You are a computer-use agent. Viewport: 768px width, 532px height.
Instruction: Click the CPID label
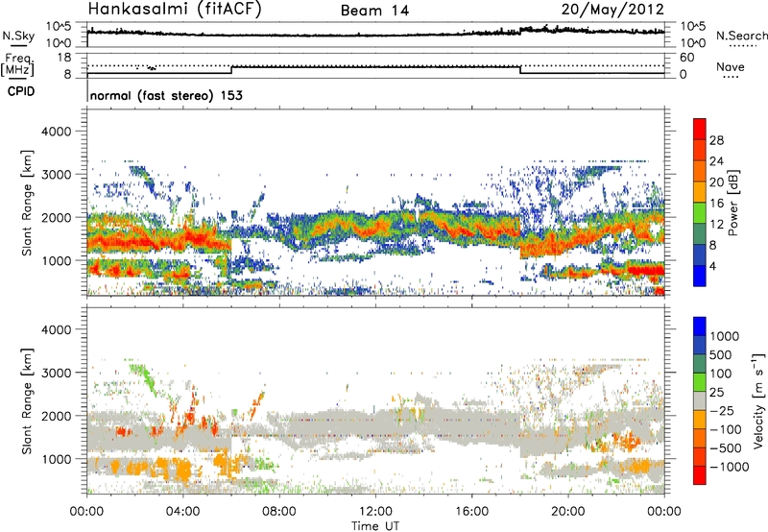(21, 91)
